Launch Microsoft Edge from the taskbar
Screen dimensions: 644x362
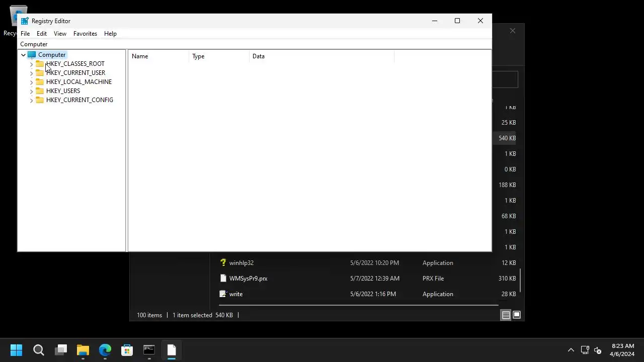pyautogui.click(x=105, y=350)
